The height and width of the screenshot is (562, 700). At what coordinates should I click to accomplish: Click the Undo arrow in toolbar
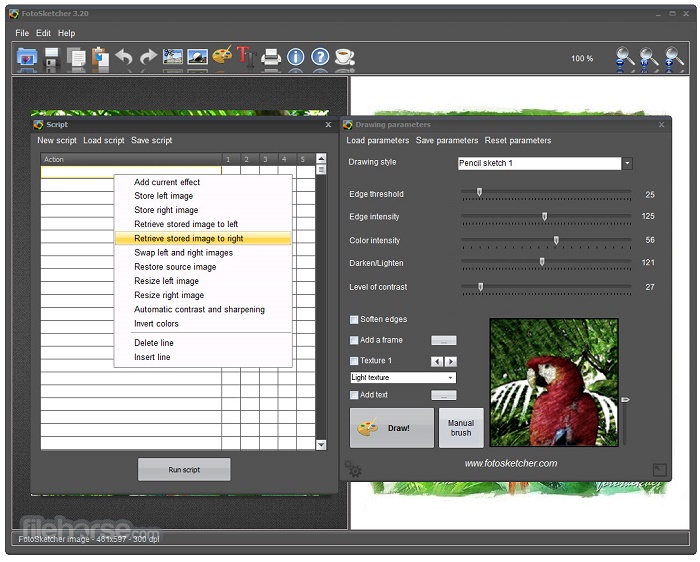pos(124,58)
